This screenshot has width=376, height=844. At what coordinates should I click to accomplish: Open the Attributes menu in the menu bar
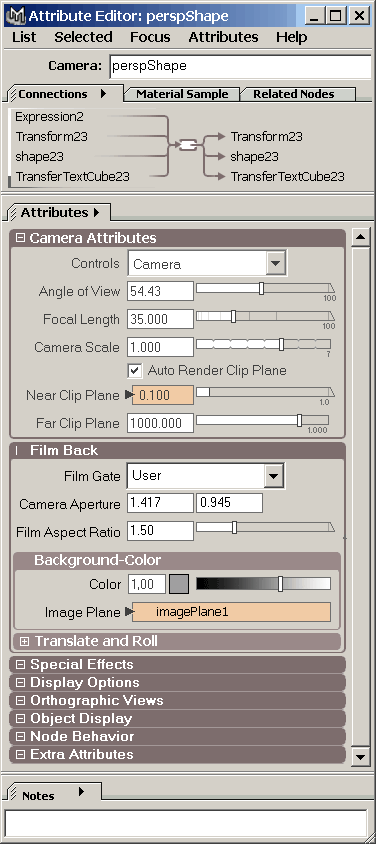click(223, 37)
